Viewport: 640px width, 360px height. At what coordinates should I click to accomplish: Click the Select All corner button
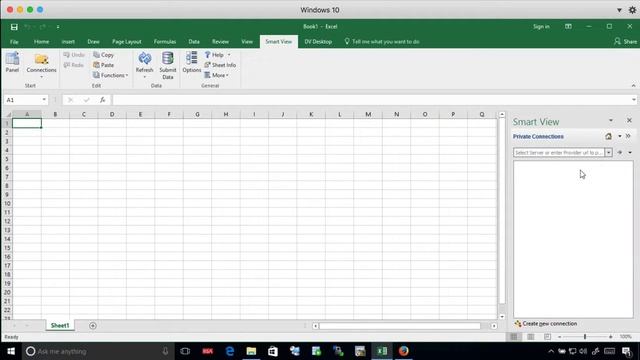[7, 114]
